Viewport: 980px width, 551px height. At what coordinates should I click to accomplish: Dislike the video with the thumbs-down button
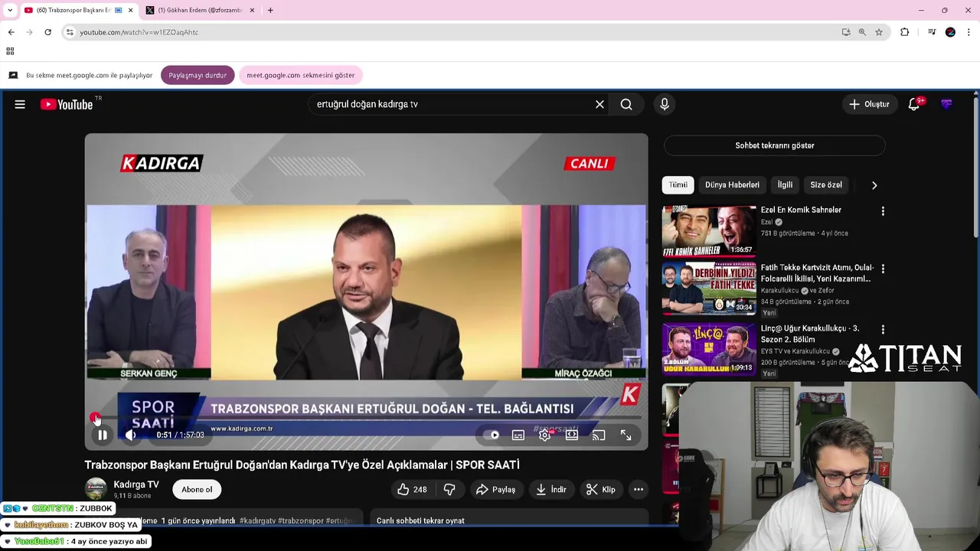(449, 489)
